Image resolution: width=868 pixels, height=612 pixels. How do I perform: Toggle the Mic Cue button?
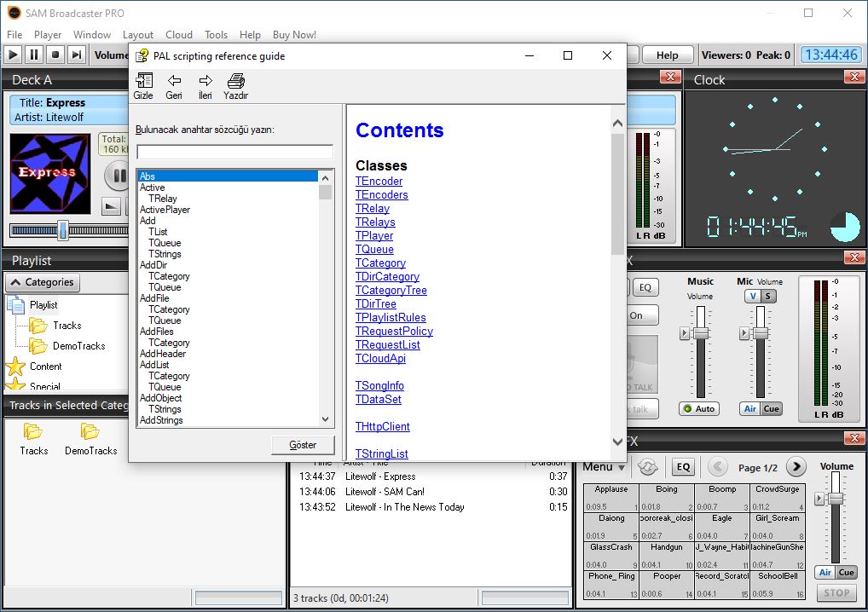pos(771,409)
